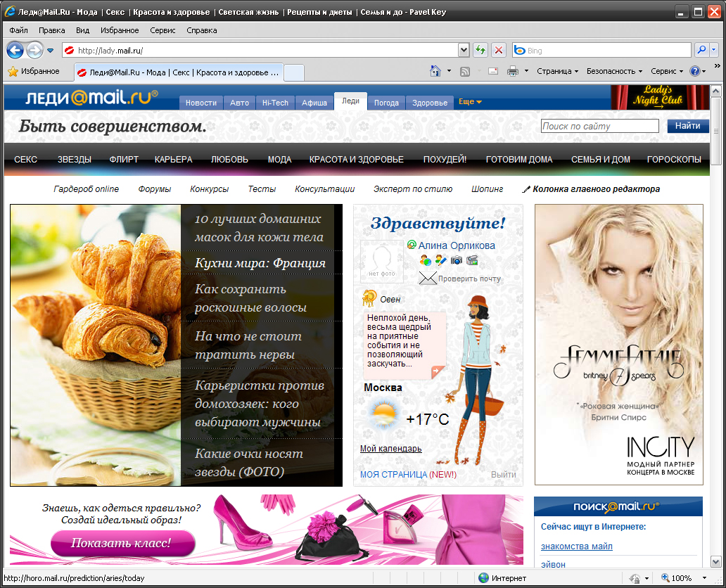726x588 pixels.
Task: Open the Файл menu
Action: tap(18, 30)
